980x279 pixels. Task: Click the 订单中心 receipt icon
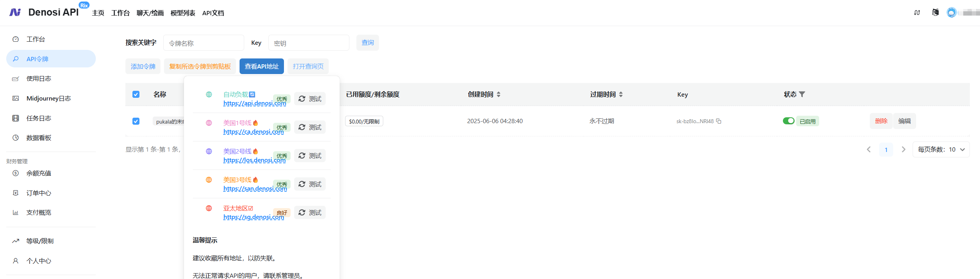(16, 193)
